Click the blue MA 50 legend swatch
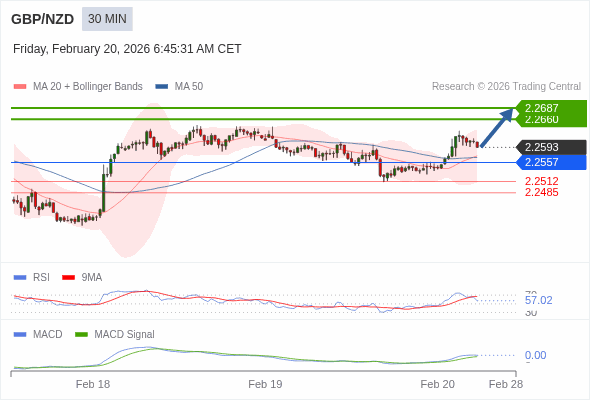590x400 pixels. pos(162,87)
